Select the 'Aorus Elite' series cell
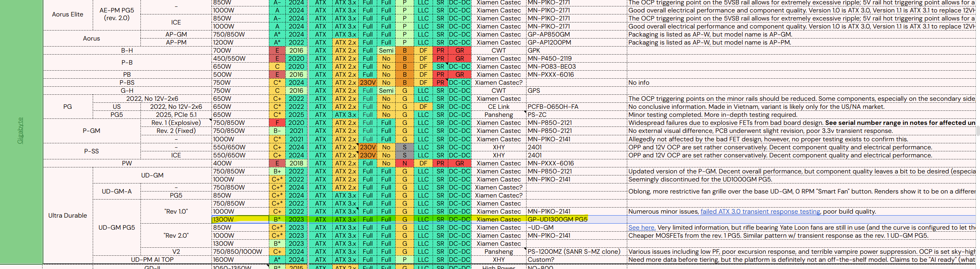 (x=68, y=14)
